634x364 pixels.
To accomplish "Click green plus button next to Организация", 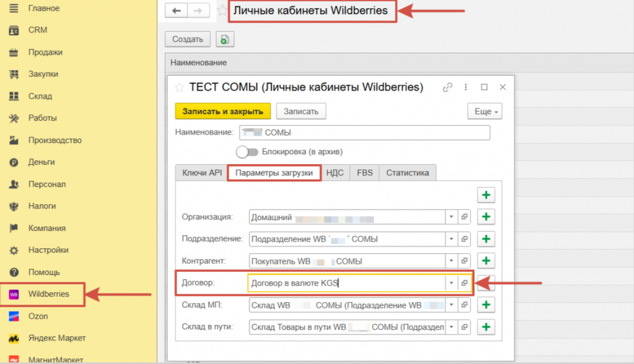I will [486, 217].
